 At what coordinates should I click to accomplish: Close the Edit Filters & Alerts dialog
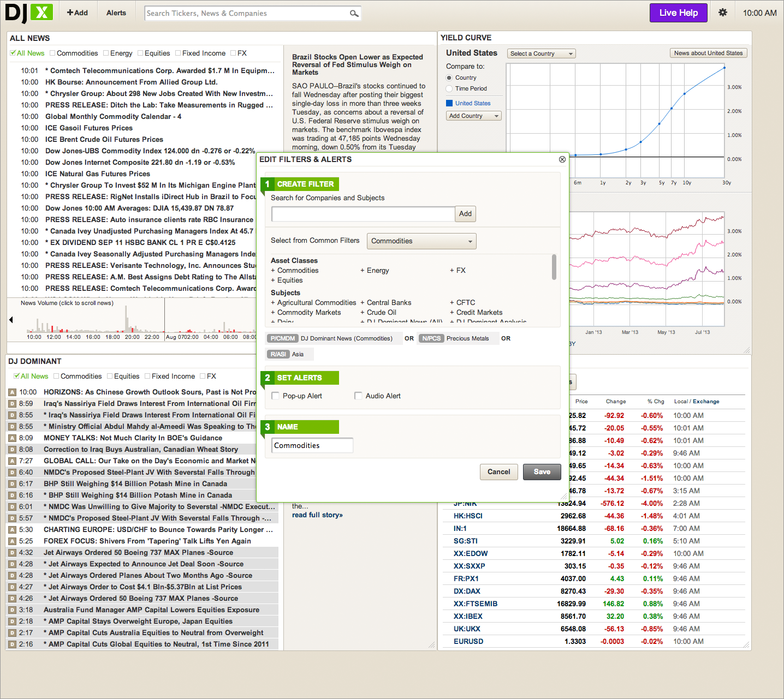[x=562, y=159]
